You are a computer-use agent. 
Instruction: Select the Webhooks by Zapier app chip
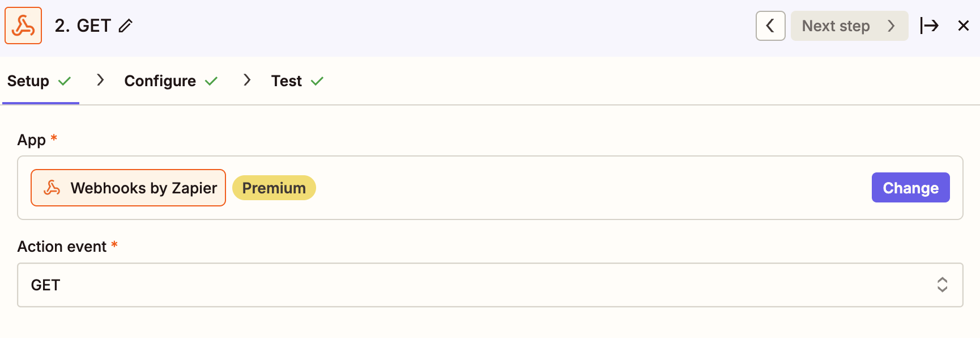tap(129, 188)
